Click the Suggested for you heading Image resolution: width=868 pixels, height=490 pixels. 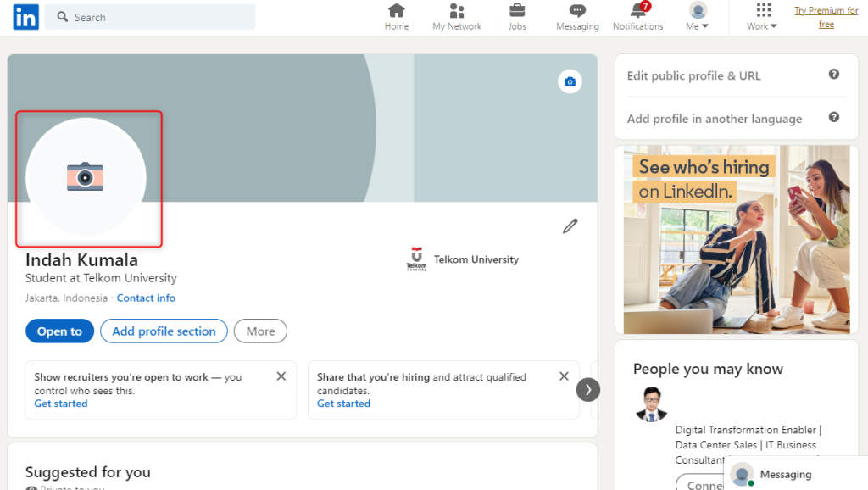pos(87,472)
